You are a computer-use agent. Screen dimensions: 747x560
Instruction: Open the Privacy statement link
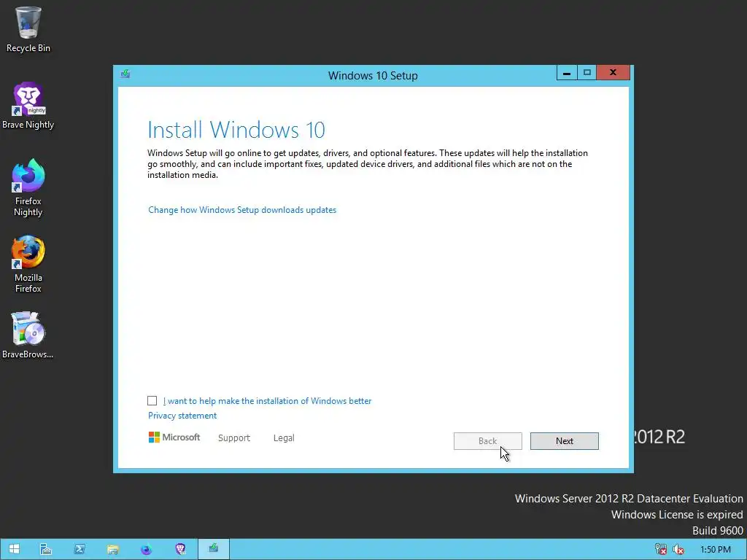[182, 416]
